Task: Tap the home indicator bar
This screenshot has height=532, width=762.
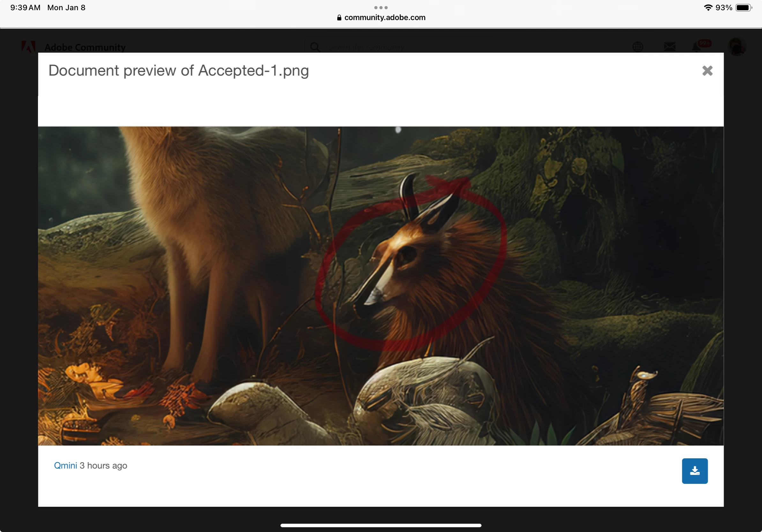Action: coord(381,525)
